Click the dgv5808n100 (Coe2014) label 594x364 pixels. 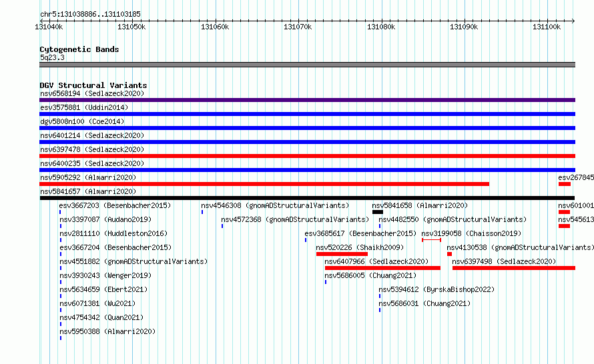tap(82, 121)
